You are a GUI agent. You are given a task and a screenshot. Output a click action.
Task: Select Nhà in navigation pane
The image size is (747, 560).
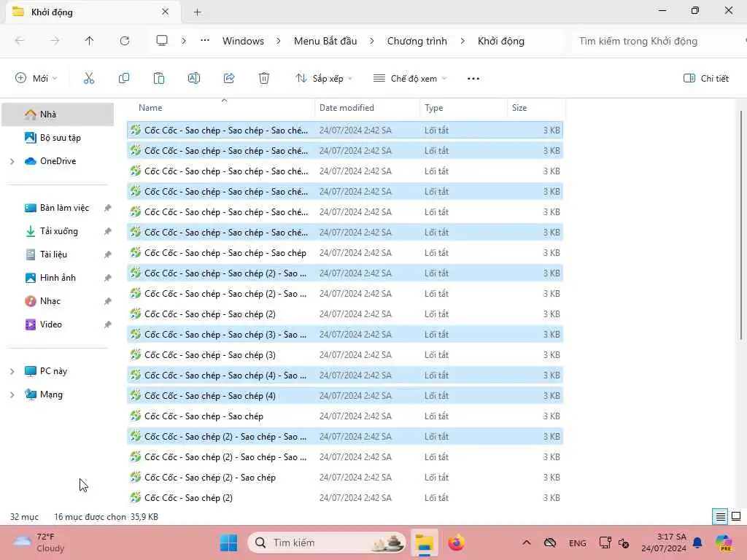[x=58, y=114]
